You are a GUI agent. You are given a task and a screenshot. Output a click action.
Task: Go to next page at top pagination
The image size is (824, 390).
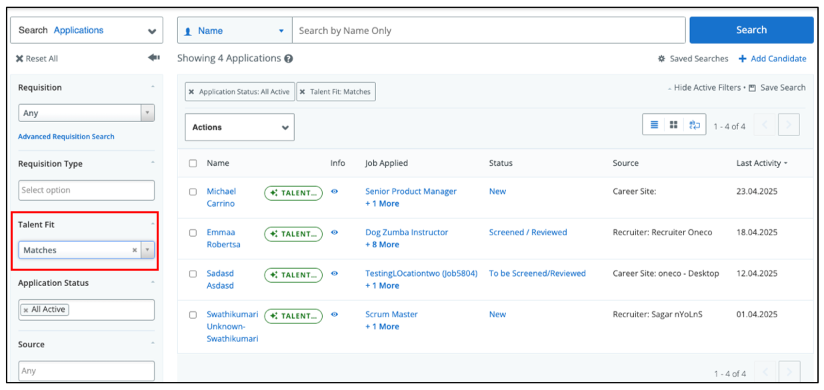tap(789, 125)
